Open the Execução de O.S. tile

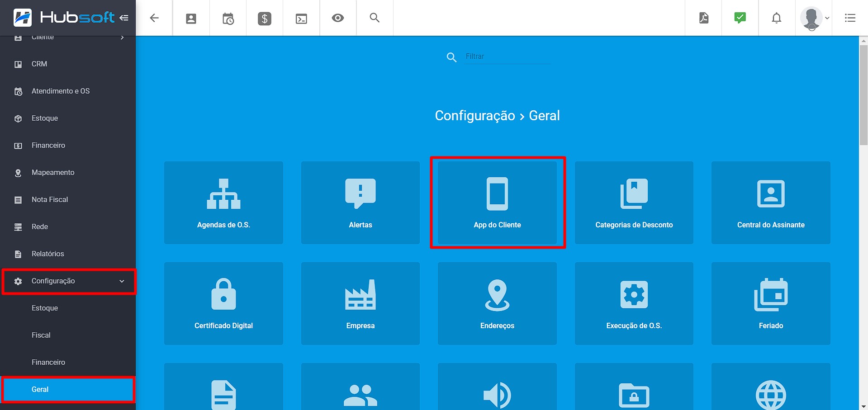(634, 303)
